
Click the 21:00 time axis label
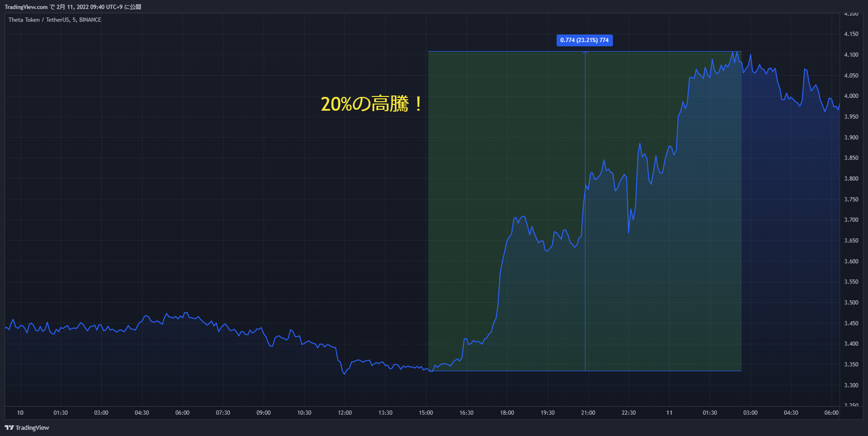pos(588,413)
